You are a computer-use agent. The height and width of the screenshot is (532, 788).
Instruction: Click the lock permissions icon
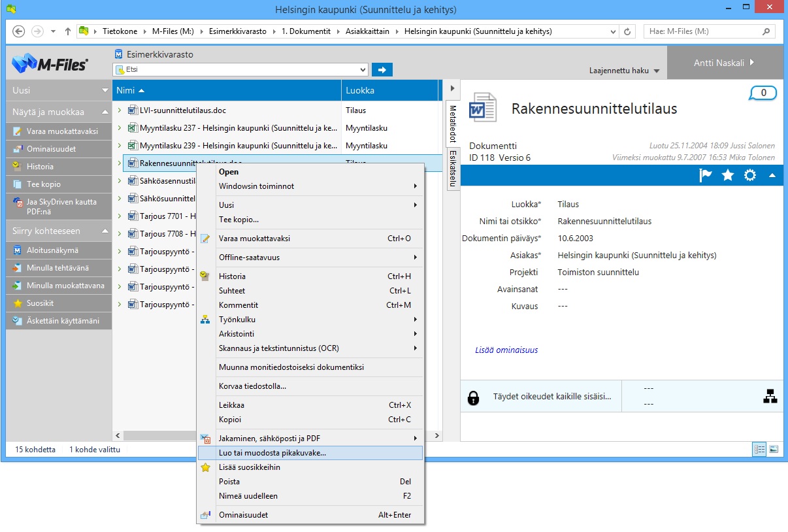tap(474, 397)
